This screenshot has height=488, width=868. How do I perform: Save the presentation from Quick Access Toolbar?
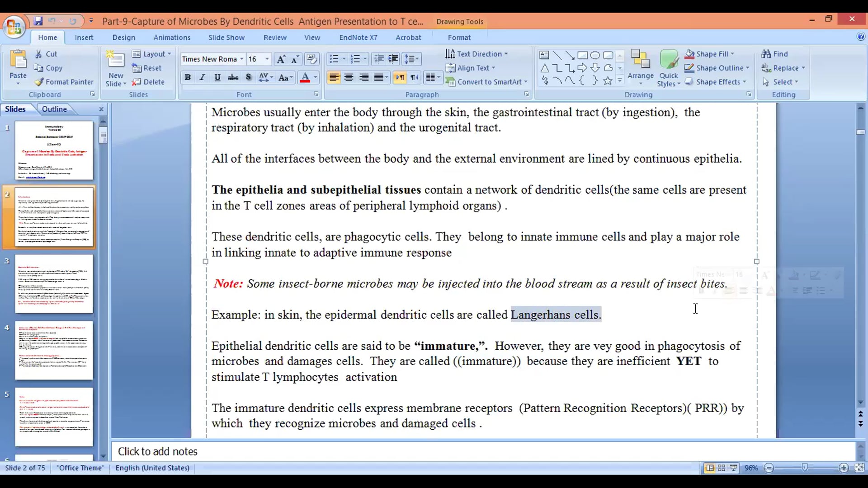coord(38,21)
